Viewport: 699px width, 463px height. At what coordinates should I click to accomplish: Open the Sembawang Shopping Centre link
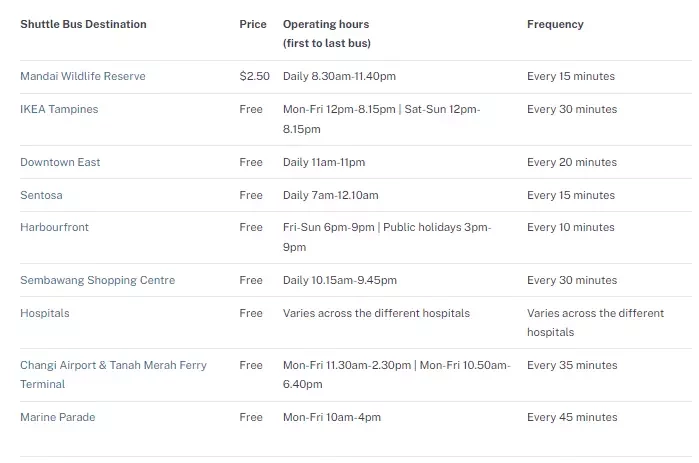click(x=98, y=280)
